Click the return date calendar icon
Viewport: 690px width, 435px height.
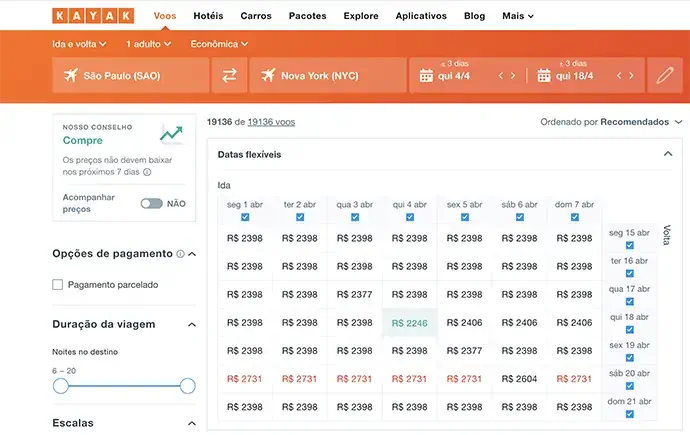(544, 76)
